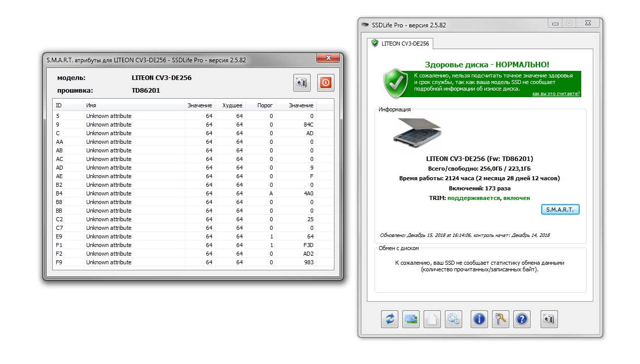Click the blue information 'i' icon
The height and width of the screenshot is (364, 640).
(x=479, y=319)
